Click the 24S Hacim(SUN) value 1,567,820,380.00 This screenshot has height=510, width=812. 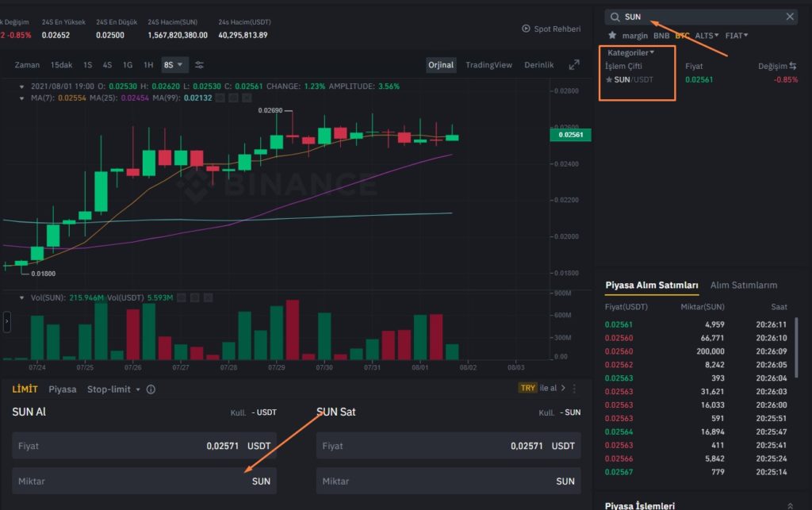(178, 35)
